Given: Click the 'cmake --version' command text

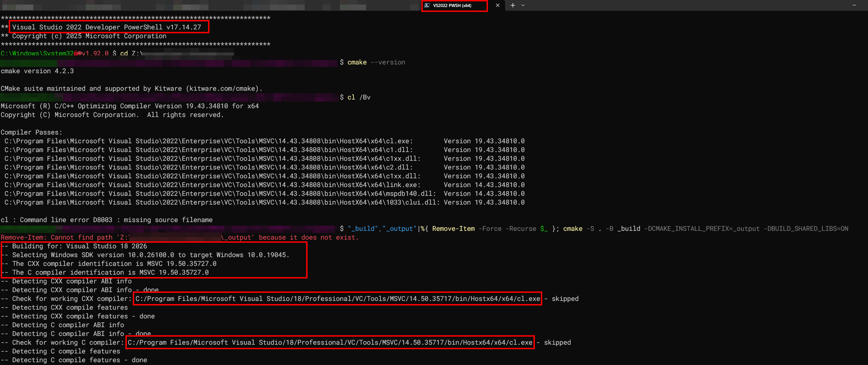Looking at the screenshot, I should (376, 62).
